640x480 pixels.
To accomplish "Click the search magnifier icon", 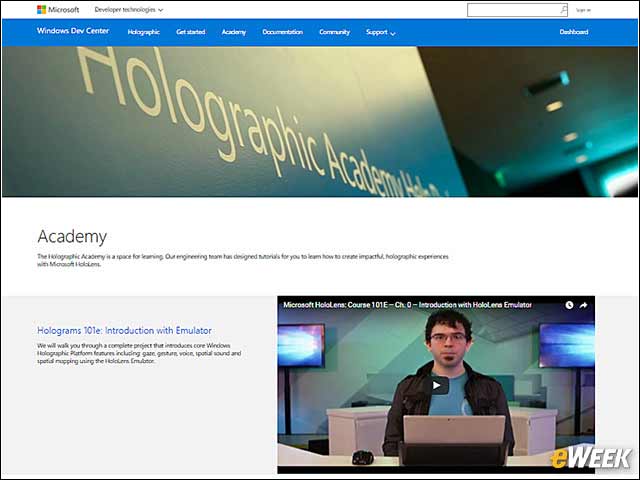I will [x=563, y=9].
